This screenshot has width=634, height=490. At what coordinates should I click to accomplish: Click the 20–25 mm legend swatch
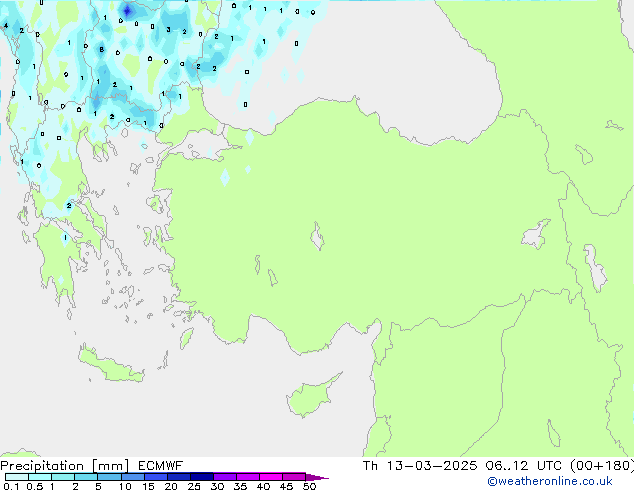178,477
